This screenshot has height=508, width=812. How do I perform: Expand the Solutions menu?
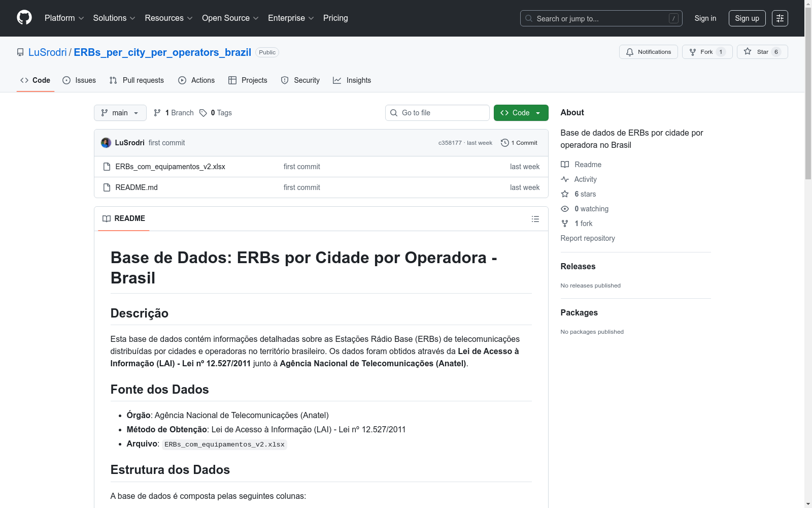point(114,18)
